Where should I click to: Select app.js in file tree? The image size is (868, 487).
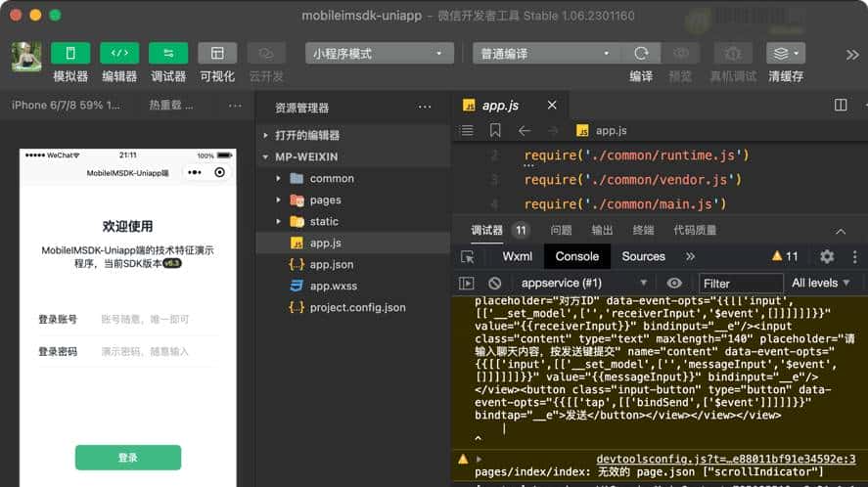(353, 243)
